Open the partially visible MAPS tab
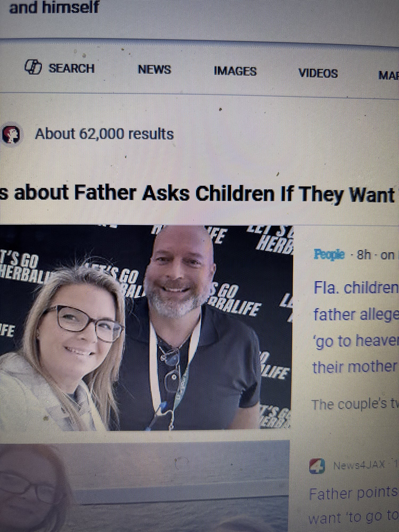Image resolution: width=399 pixels, height=532 pixels. coord(389,76)
